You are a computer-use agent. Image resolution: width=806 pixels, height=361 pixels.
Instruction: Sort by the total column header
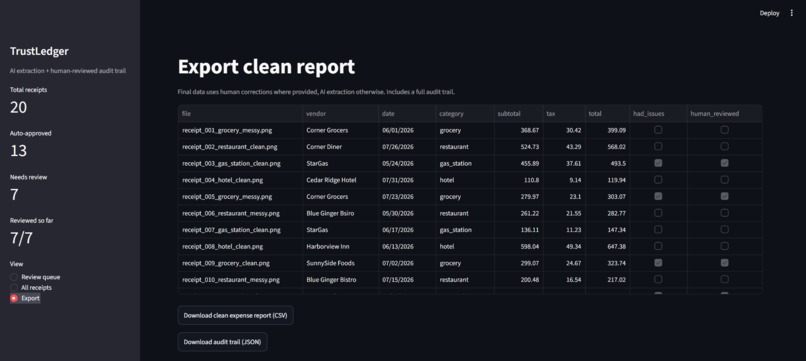[x=608, y=114]
